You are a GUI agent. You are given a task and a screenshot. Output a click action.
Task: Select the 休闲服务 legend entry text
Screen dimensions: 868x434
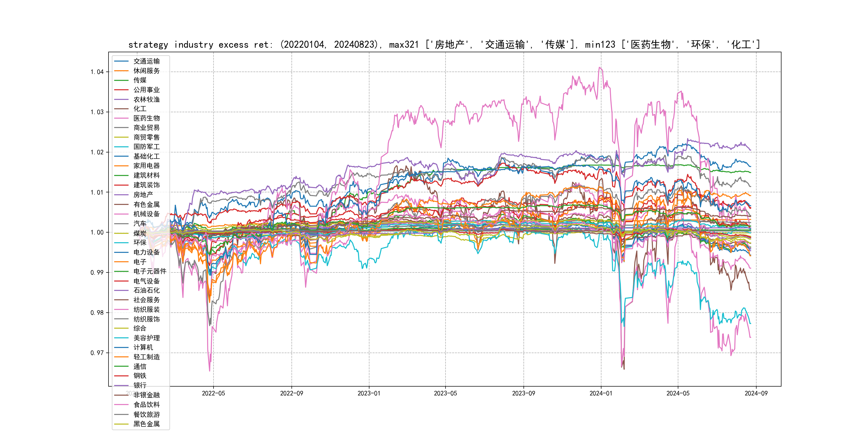(x=147, y=71)
